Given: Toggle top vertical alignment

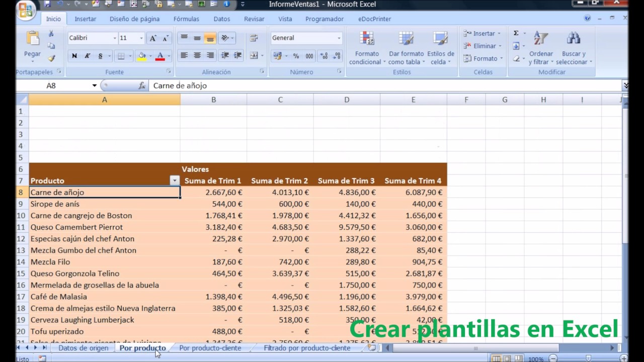Looking at the screenshot, I should coord(184,38).
